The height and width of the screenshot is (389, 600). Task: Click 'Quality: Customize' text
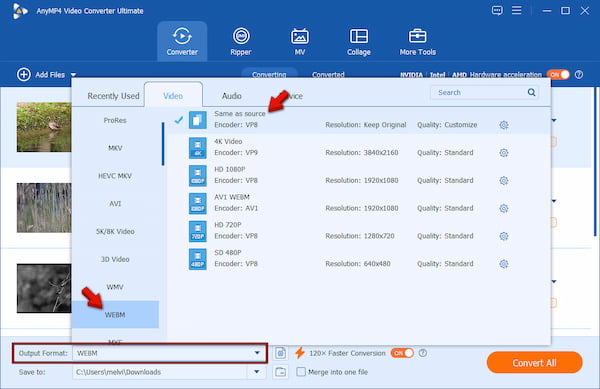[447, 125]
